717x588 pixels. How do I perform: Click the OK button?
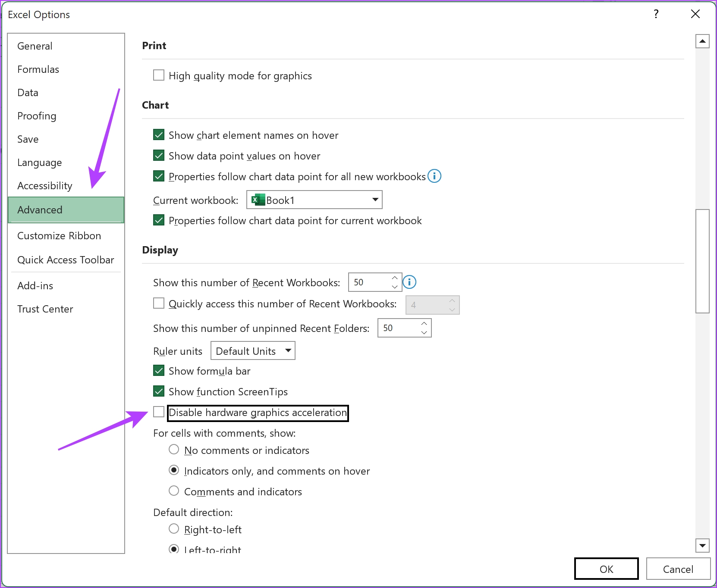[607, 569]
